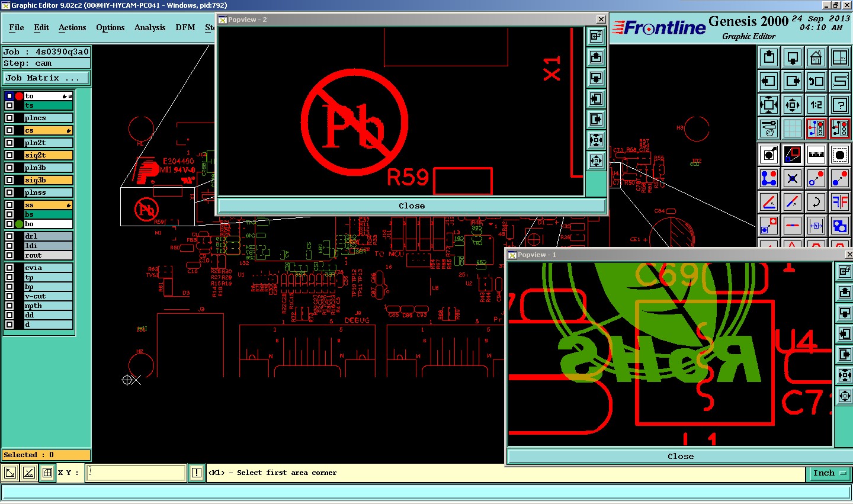
Task: Click the question mark help icon
Action: 840,105
